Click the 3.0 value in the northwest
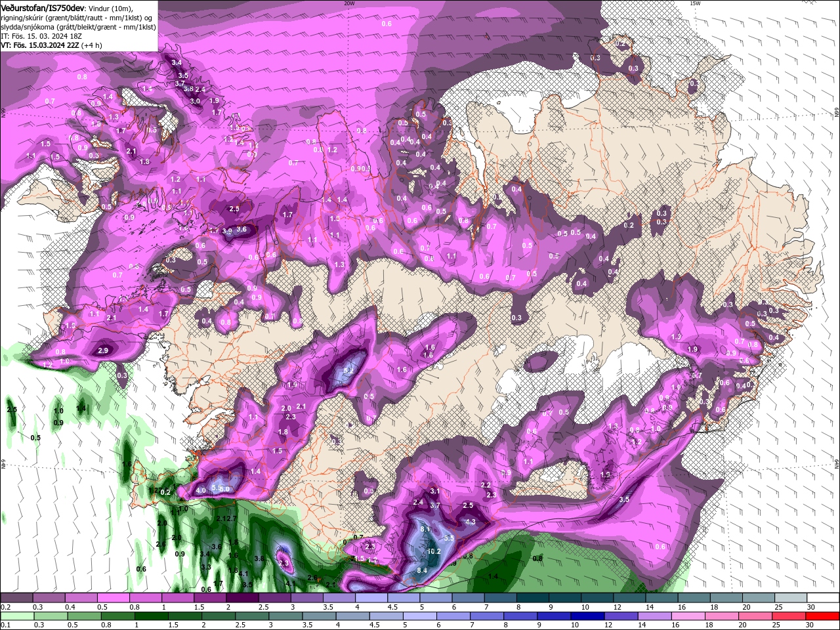 (x=195, y=102)
